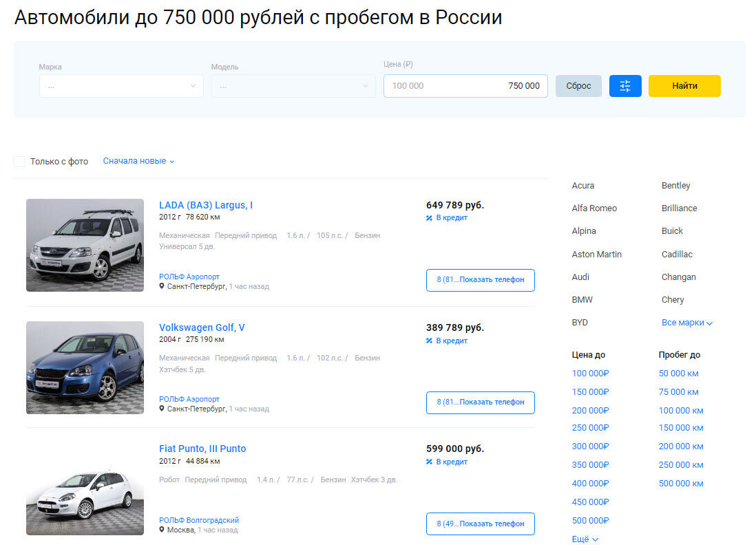
Task: Open the Volkswagen Golf, V listing title
Action: click(202, 327)
